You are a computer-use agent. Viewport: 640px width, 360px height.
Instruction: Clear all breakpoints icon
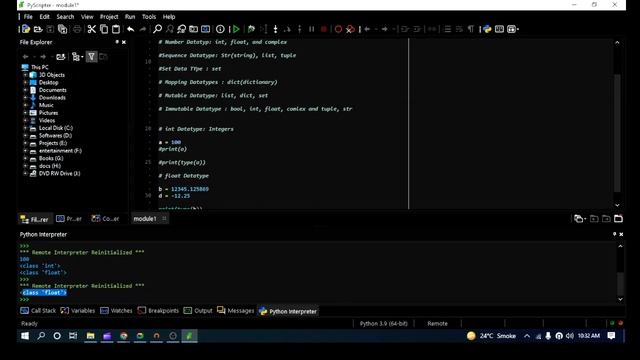pyautogui.click(x=350, y=29)
